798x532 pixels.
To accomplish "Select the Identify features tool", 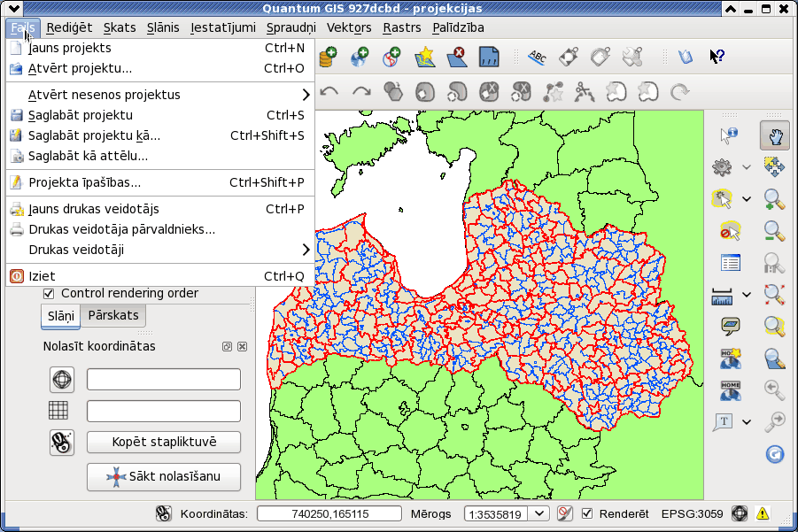I will click(729, 135).
